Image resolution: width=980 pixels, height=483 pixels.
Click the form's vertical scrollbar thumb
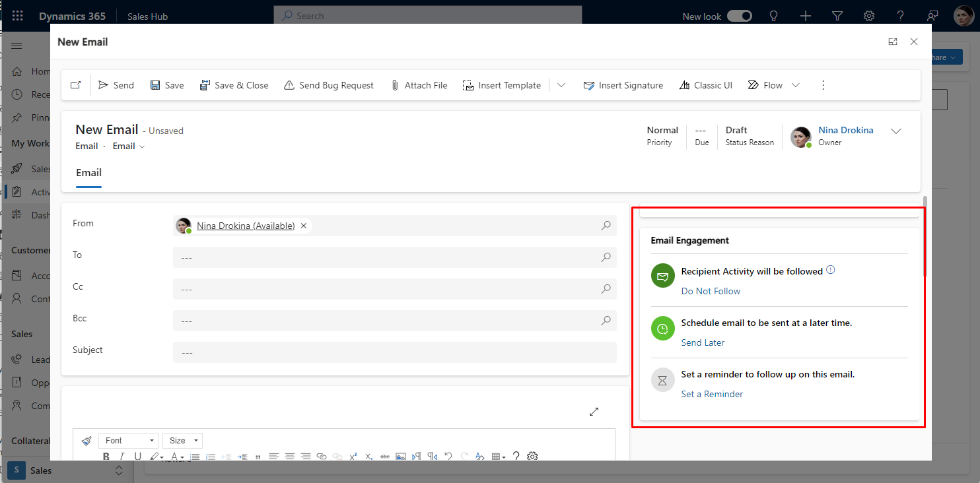[926, 236]
